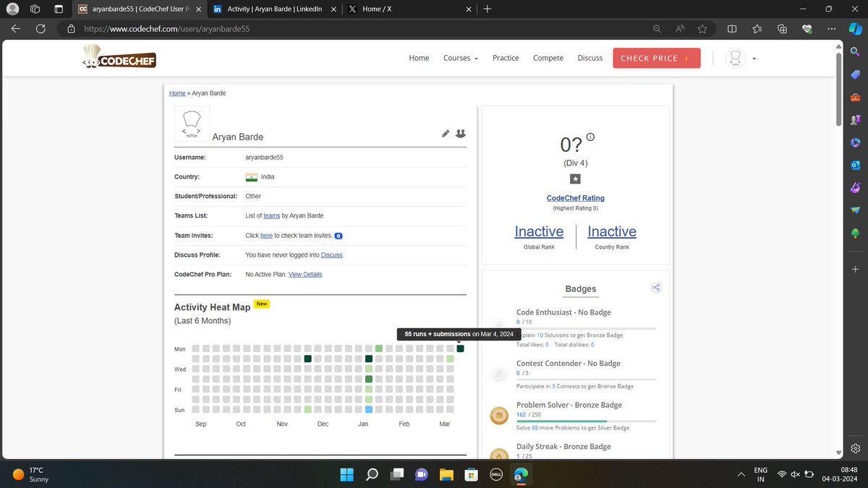
Task: Click the Edge sidebar search icon
Action: click(x=855, y=51)
